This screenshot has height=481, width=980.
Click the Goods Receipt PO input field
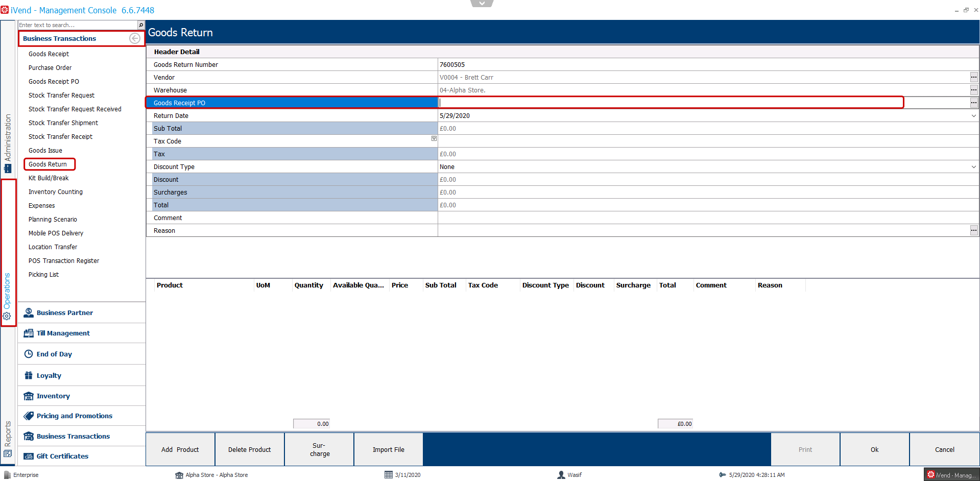704,103
